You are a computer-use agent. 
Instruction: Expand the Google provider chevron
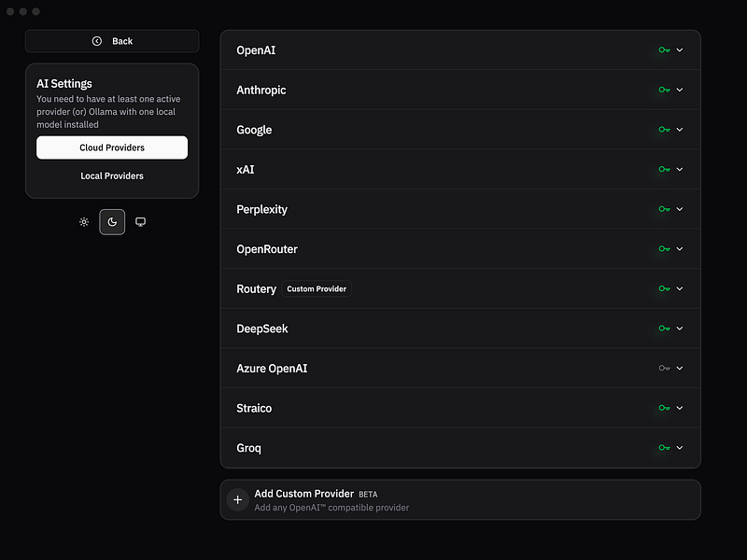pos(680,130)
